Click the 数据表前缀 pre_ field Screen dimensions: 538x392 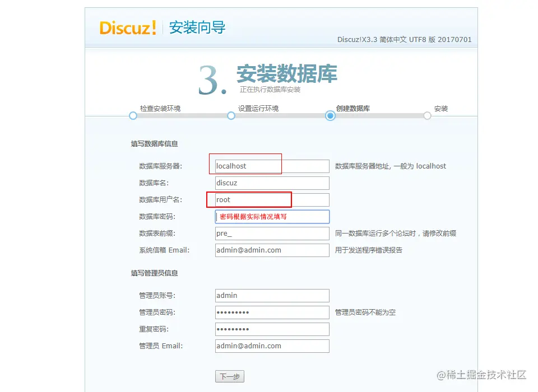tap(272, 234)
